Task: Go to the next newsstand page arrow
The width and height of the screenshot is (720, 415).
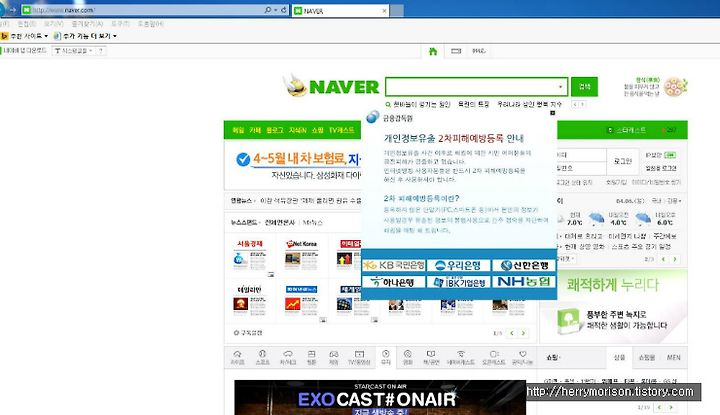Action: pos(523,333)
